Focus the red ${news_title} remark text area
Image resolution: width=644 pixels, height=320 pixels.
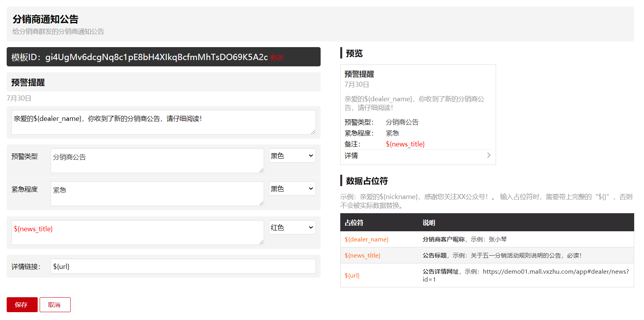point(137,232)
